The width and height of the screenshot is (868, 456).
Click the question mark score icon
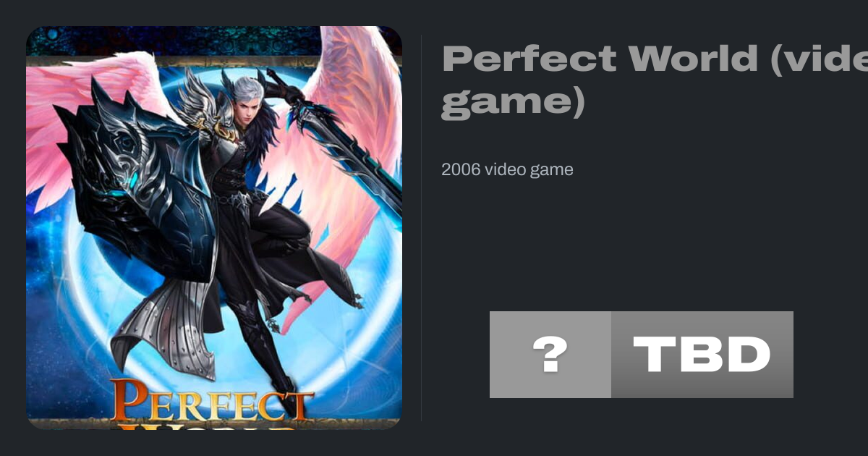pyautogui.click(x=550, y=355)
